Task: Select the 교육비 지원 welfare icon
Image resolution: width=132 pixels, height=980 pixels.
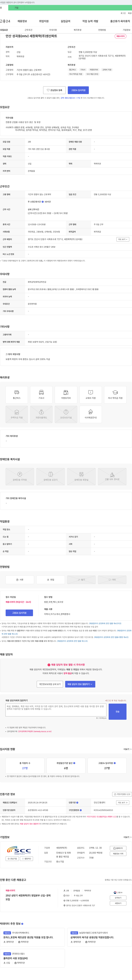Action: (91, 395)
